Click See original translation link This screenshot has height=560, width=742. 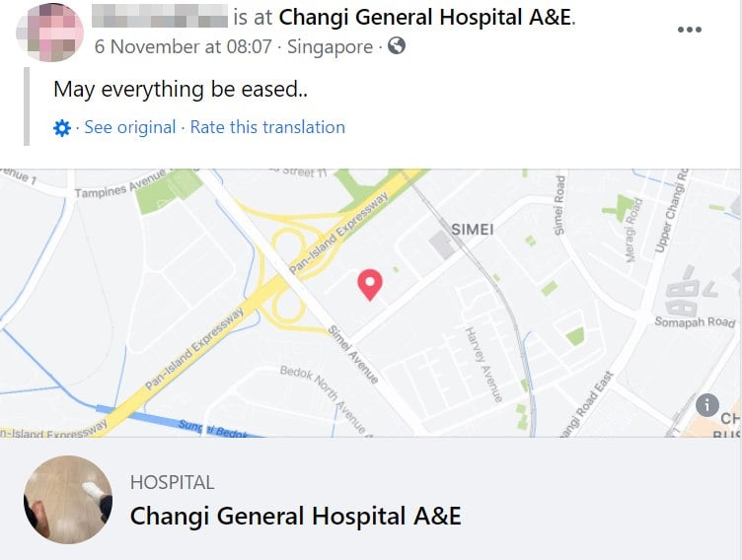pyautogui.click(x=130, y=127)
